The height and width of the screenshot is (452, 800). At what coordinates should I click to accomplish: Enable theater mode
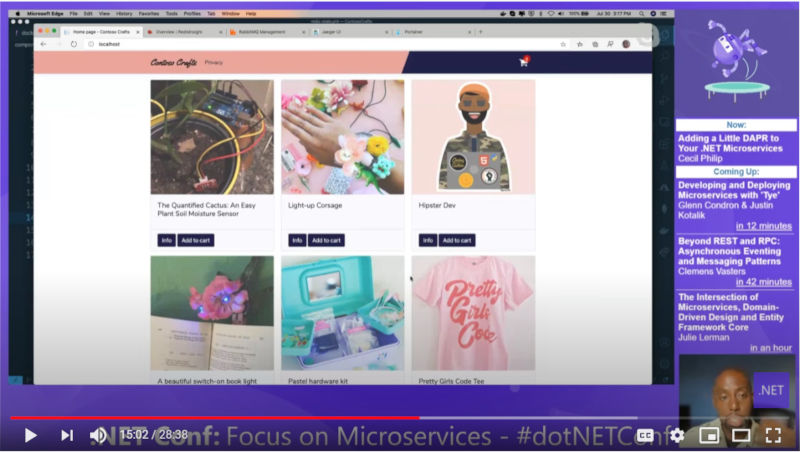click(x=741, y=435)
